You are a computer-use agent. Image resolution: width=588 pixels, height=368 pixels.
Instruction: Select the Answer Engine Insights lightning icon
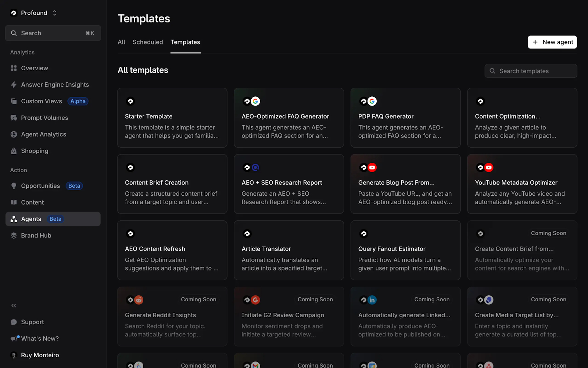14,84
